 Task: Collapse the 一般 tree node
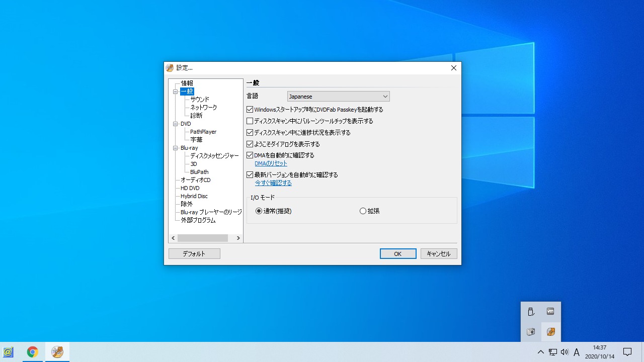(176, 92)
